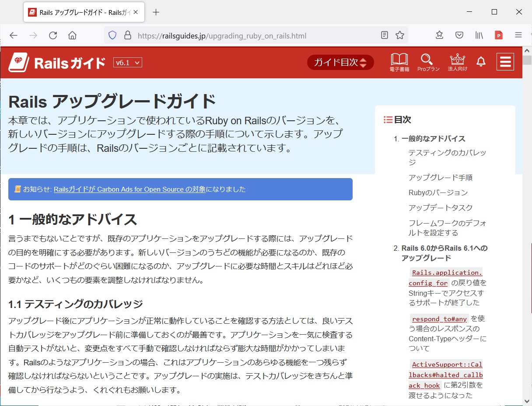The height and width of the screenshot is (406, 532).
Task: Click the red P extension icon
Action: coord(499,35)
